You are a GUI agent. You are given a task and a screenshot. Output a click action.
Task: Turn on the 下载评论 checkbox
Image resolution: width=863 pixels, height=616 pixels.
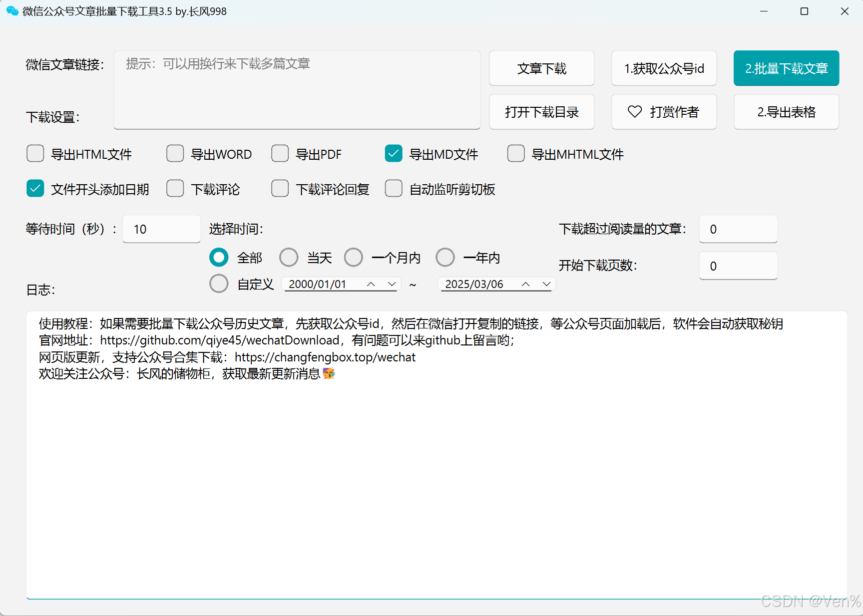coord(175,189)
